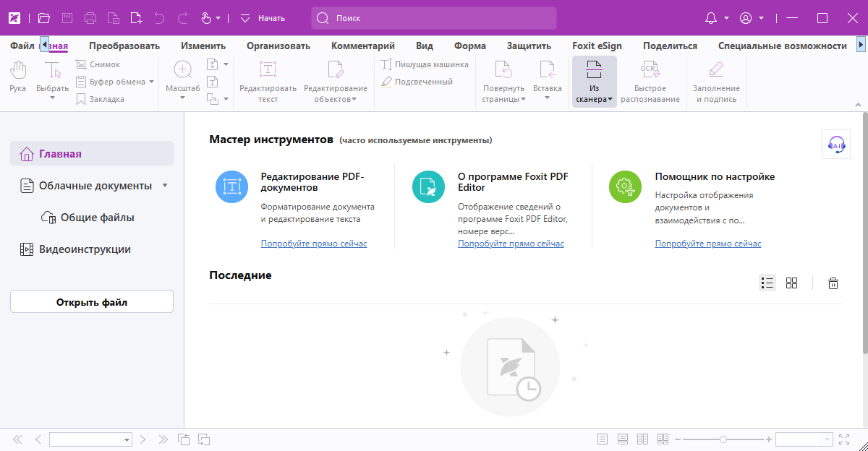This screenshot has height=451, width=868.
Task: Expand Облачные документы dropdown arrow
Action: pos(165,186)
